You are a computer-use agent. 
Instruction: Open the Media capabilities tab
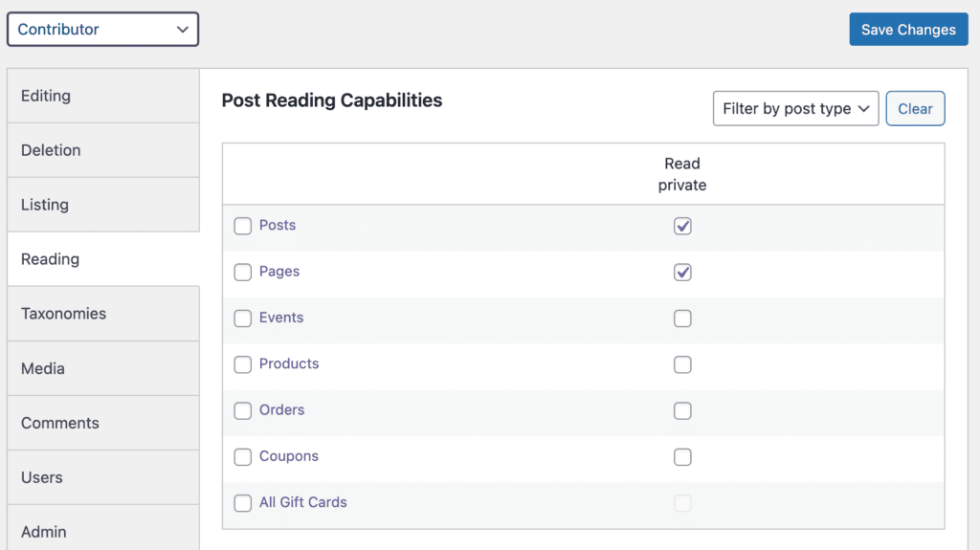point(103,368)
